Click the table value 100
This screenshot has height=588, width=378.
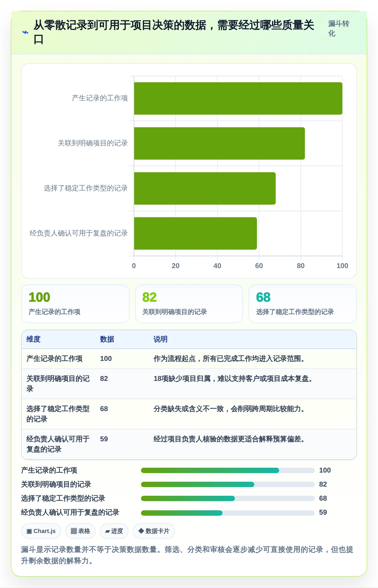tap(106, 358)
